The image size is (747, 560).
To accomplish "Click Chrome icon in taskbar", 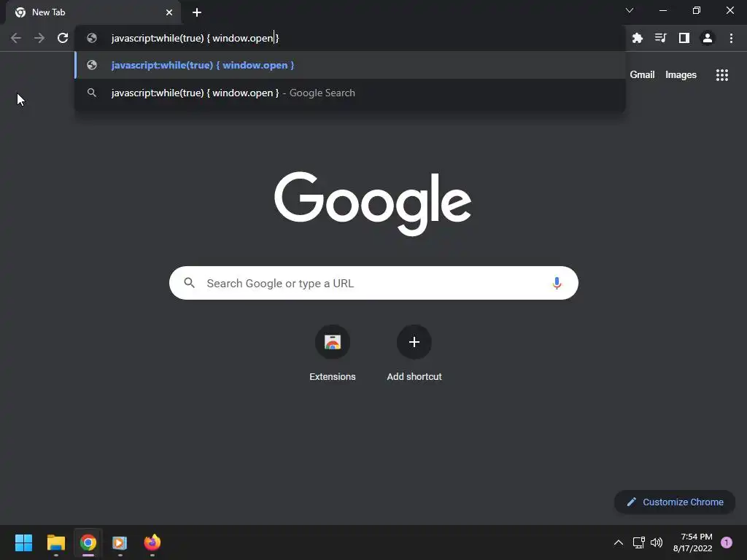I will pyautogui.click(x=88, y=542).
